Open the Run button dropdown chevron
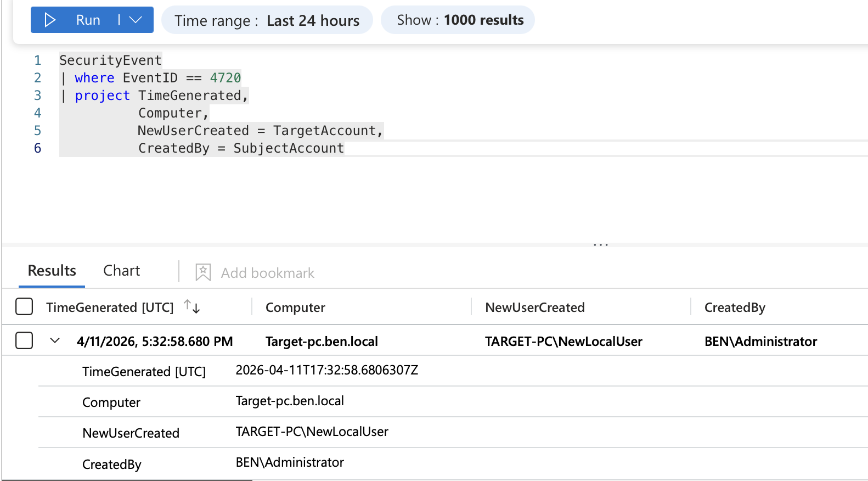This screenshot has height=481, width=868. coord(136,20)
